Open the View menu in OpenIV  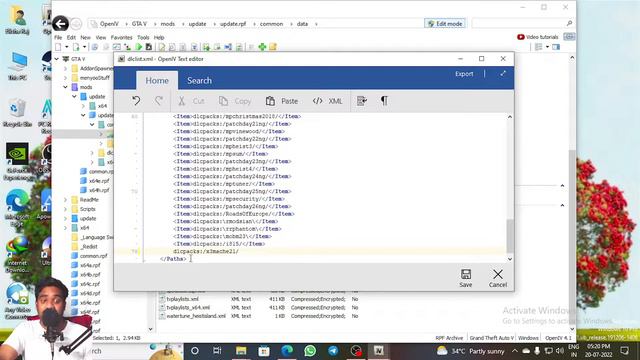(100, 37)
